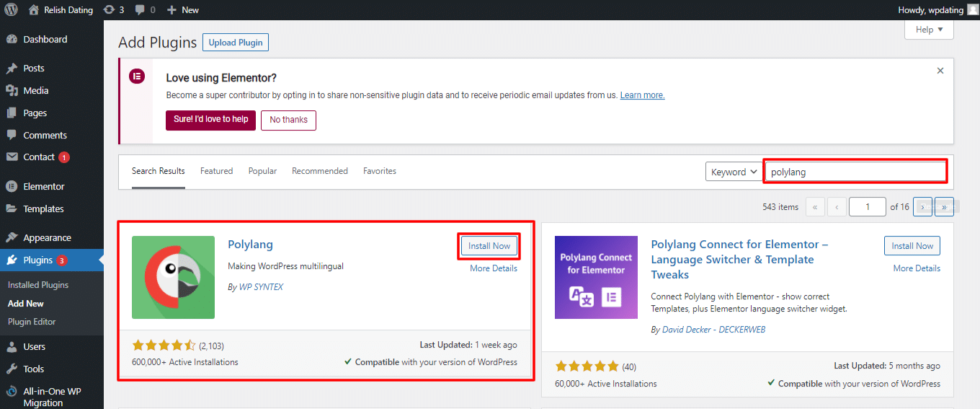Open Polylang Connect for Elementor title

(x=739, y=260)
